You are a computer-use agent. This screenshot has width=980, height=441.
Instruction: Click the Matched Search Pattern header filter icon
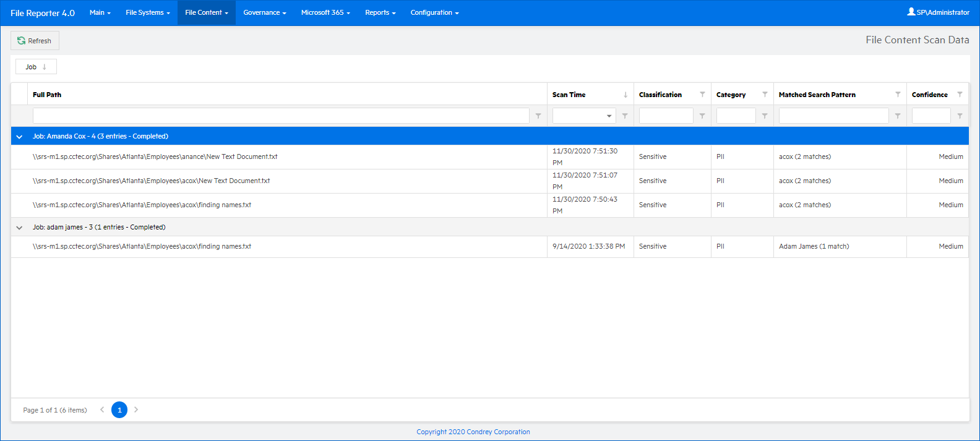click(898, 95)
